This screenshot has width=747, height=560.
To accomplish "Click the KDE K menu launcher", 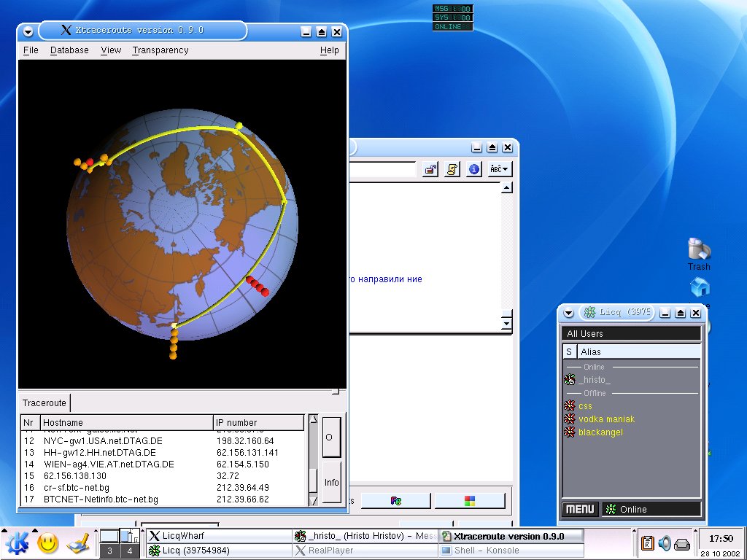I will click(17, 542).
